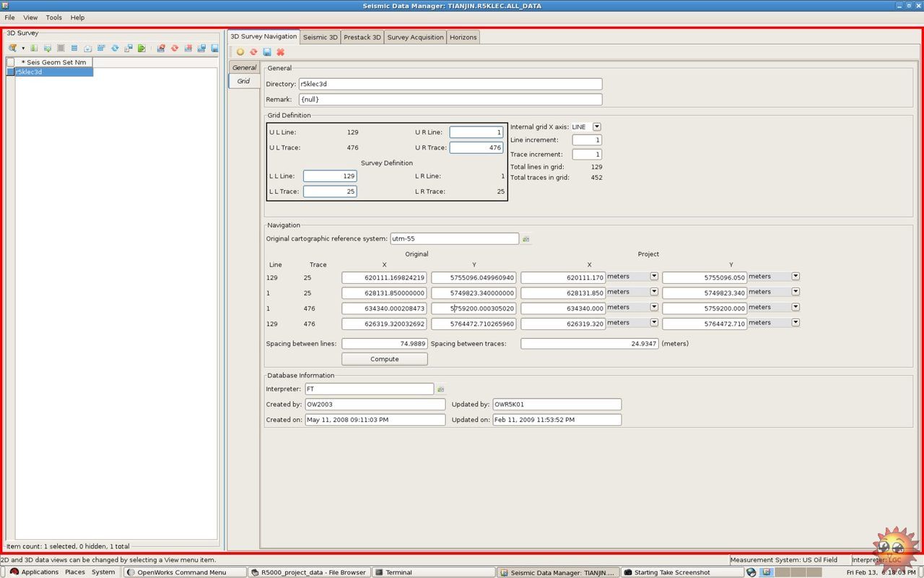Click the Spacing between traces field
The height and width of the screenshot is (578, 924).
click(590, 344)
